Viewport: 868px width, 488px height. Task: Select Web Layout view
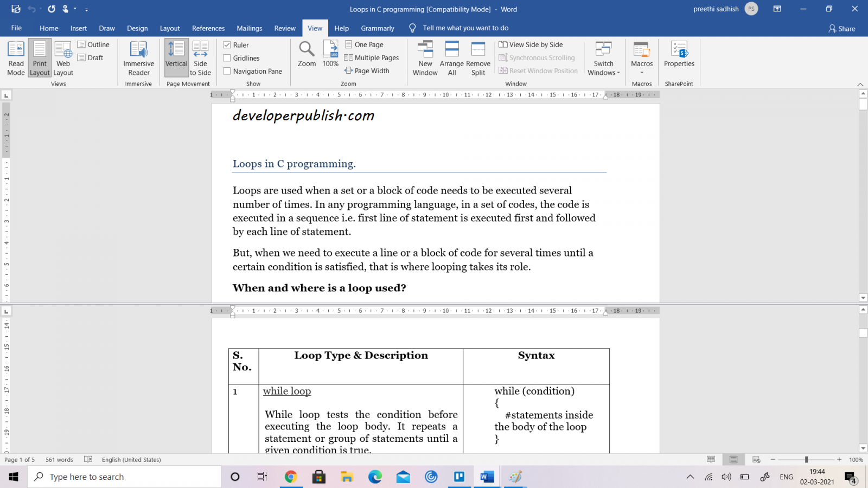click(x=63, y=57)
